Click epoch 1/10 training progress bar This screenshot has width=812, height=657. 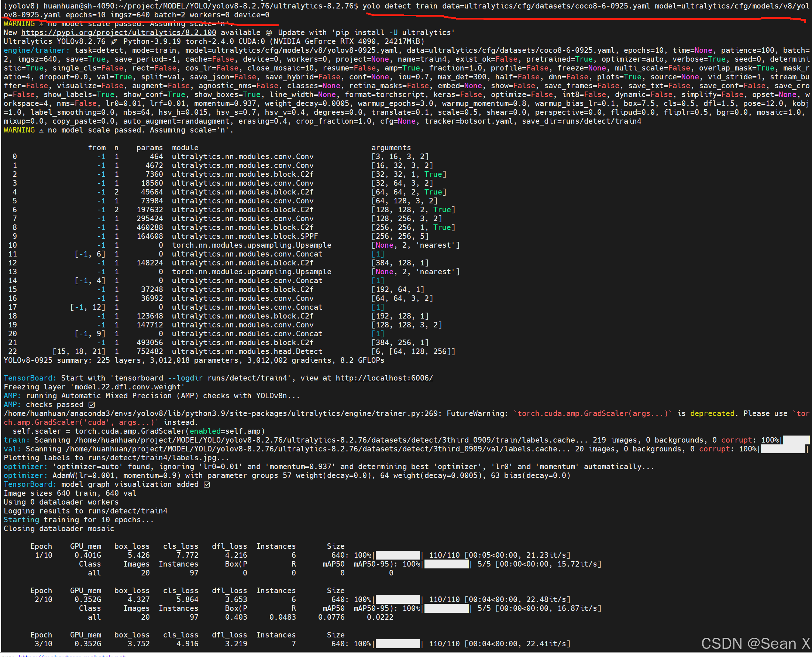click(397, 555)
